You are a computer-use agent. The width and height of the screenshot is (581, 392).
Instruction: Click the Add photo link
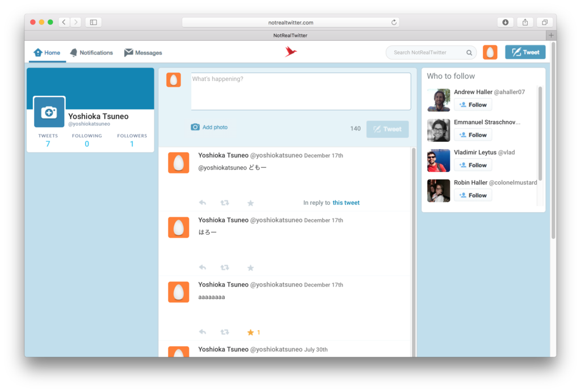[215, 127]
